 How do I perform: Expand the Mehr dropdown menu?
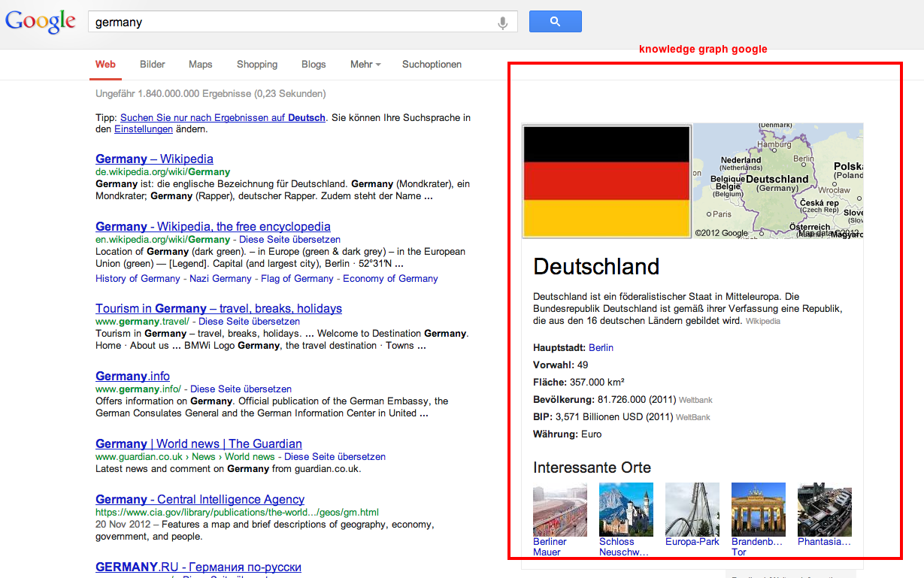(x=365, y=65)
